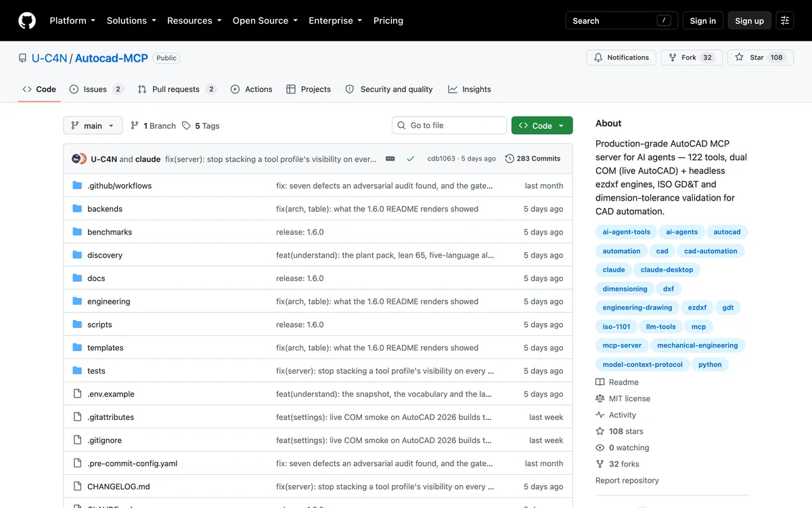
Task: Open .pre-commit-config.yaml file
Action: tap(132, 463)
